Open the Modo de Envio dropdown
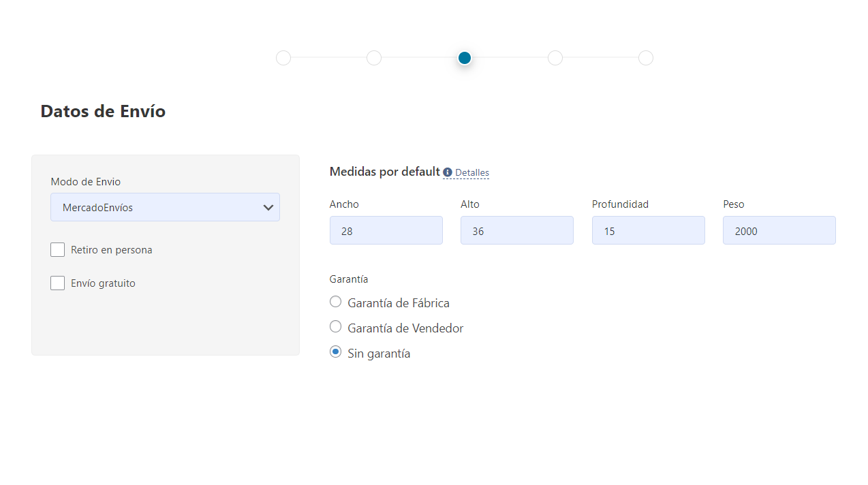 pos(165,207)
